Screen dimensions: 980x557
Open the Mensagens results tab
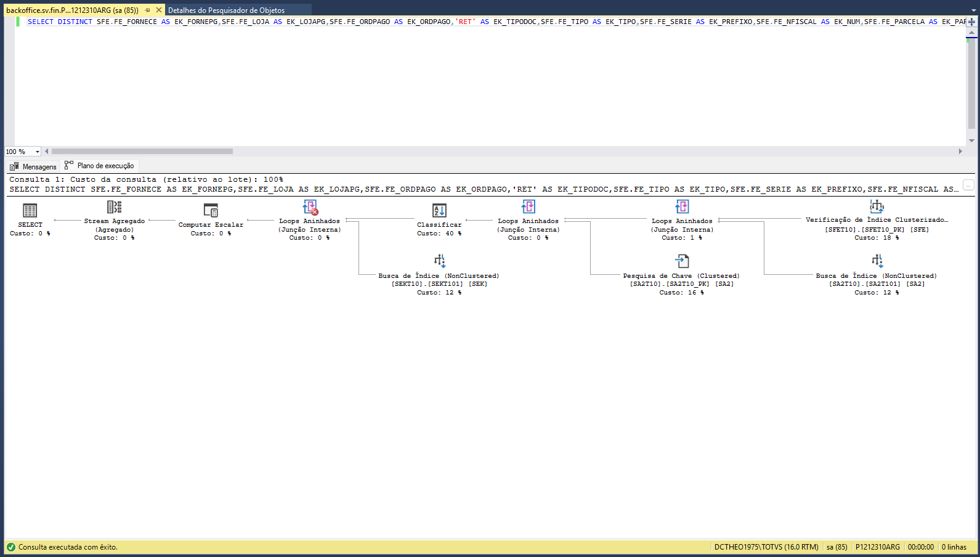tap(33, 167)
